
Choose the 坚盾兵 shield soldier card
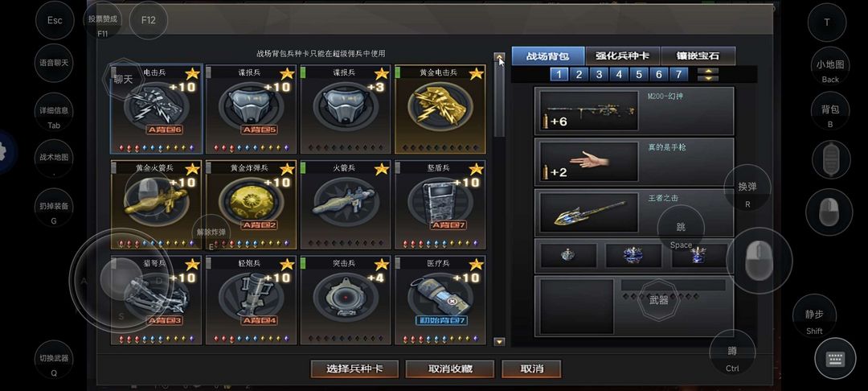click(x=440, y=205)
